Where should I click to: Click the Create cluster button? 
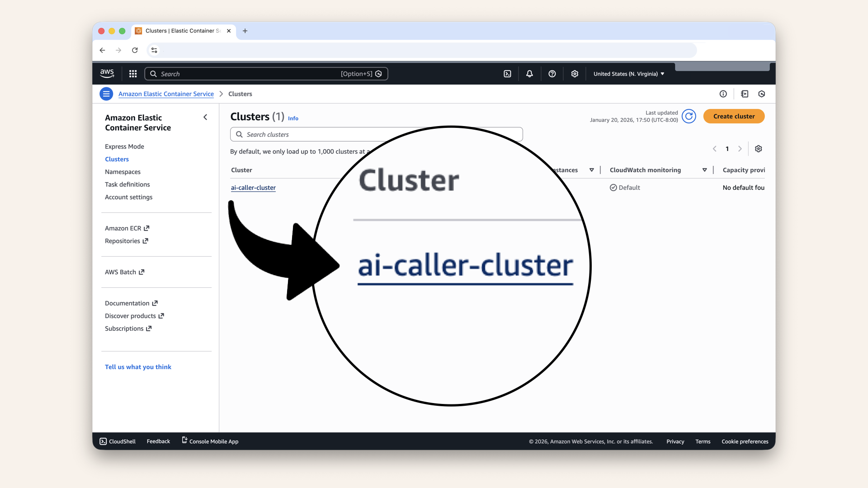click(x=734, y=116)
